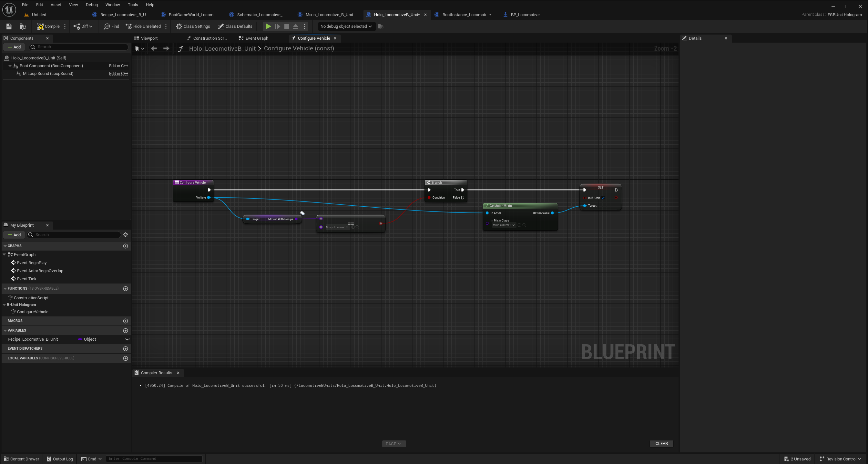The width and height of the screenshot is (868, 464).
Task: Toggle the Recipe_Locomotive_B_Unit variable visibility eye
Action: tap(127, 339)
